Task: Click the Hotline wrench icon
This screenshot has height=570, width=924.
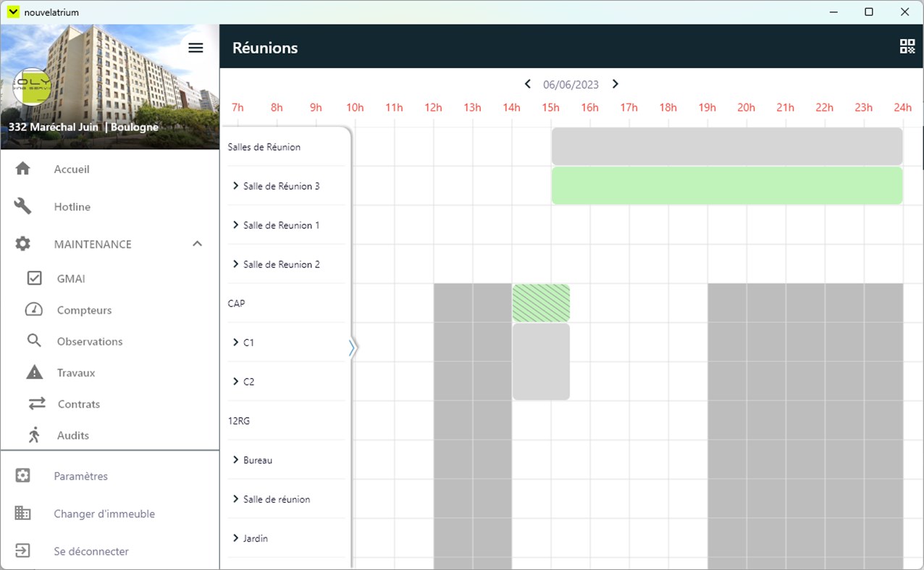Action: 23,206
